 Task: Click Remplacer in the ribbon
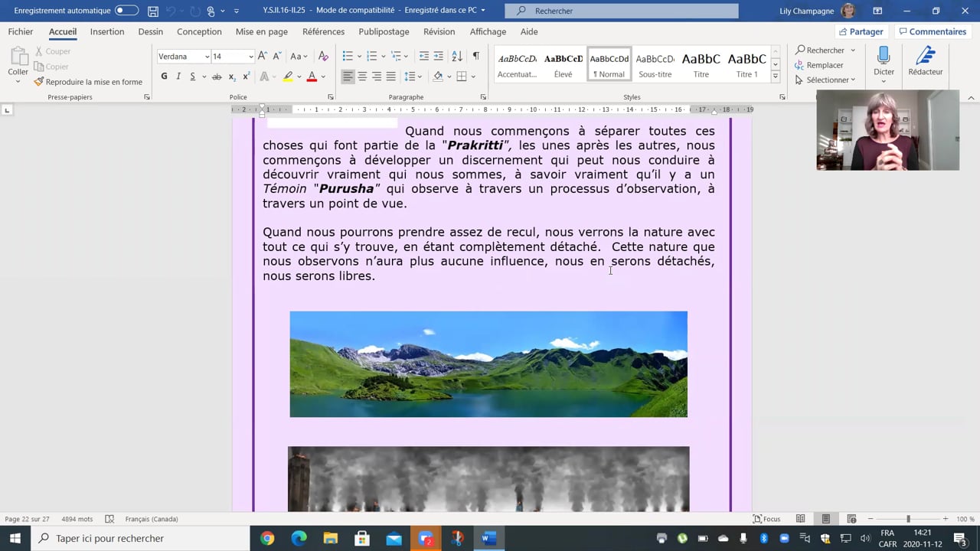click(x=819, y=65)
